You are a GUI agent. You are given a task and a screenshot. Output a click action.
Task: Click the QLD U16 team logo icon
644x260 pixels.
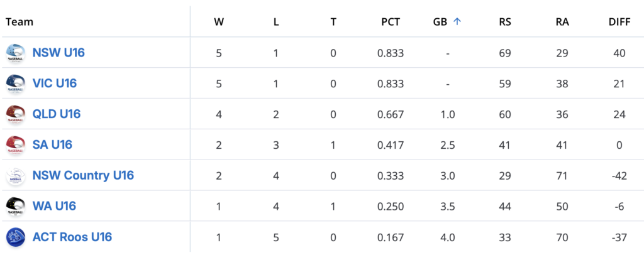(15, 114)
